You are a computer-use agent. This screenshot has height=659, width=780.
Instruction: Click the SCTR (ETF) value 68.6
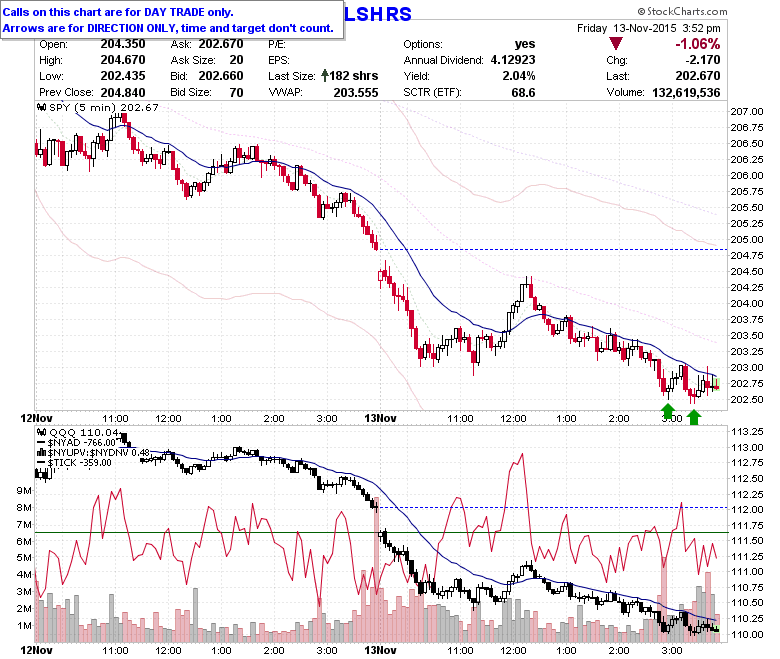coord(523,93)
